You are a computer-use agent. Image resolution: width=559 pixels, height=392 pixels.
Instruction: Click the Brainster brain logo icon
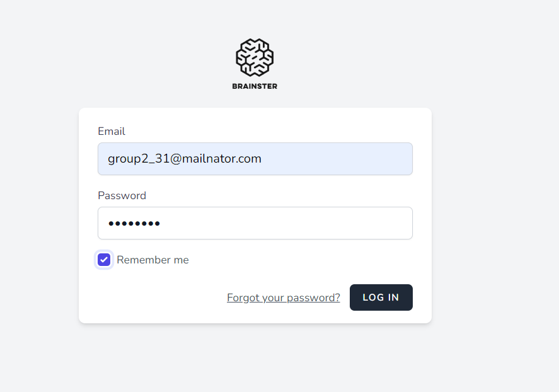click(x=255, y=57)
